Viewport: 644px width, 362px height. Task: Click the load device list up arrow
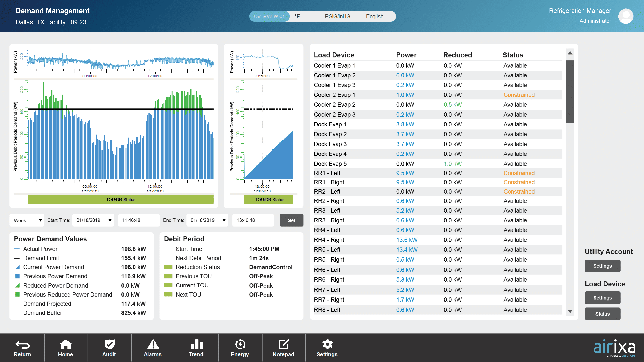570,53
